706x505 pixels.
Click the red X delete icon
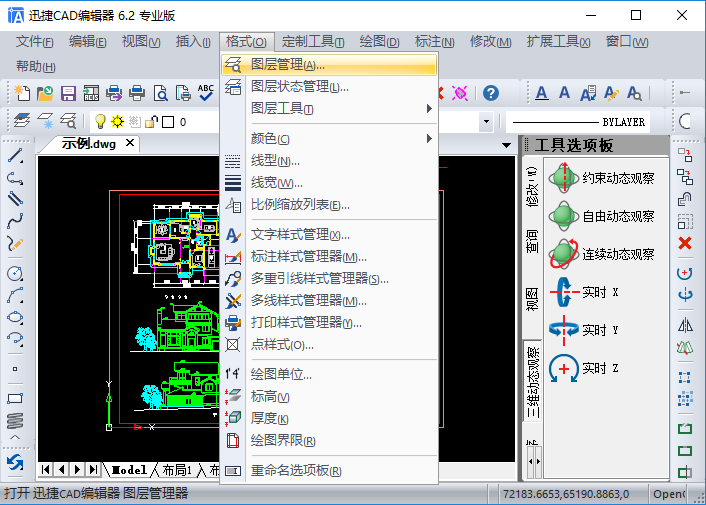pos(685,243)
